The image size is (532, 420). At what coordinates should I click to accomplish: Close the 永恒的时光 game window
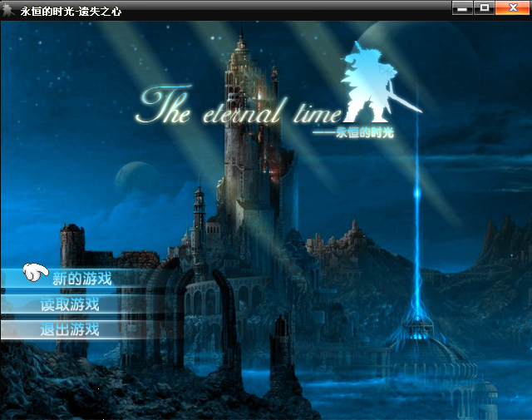(512, 7)
